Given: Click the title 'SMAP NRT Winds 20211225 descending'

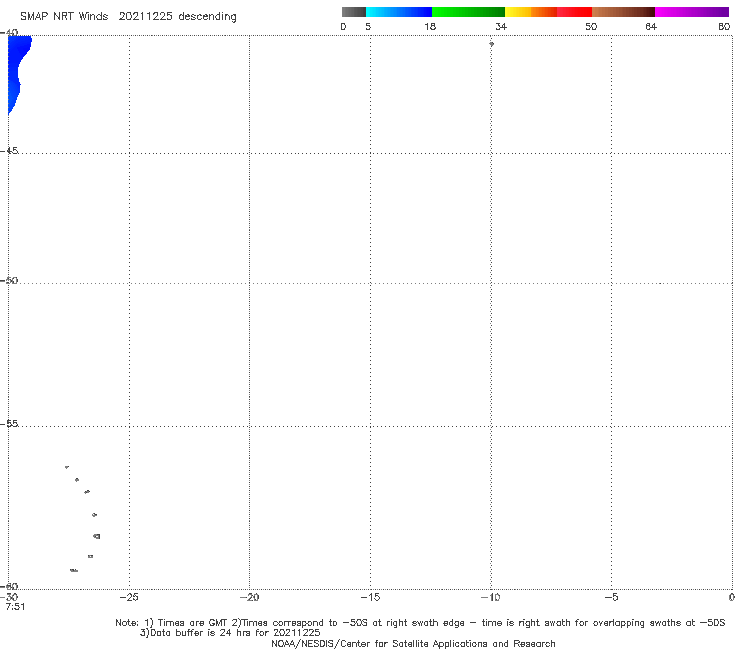Looking at the screenshot, I should pos(128,17).
